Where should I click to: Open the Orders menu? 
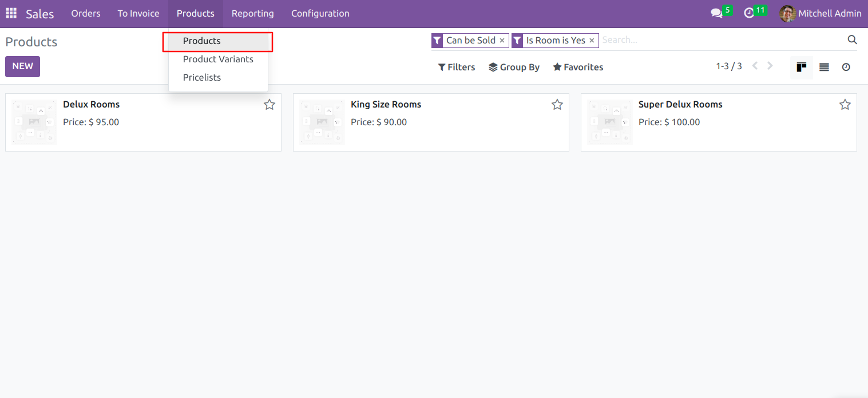pyautogui.click(x=86, y=13)
